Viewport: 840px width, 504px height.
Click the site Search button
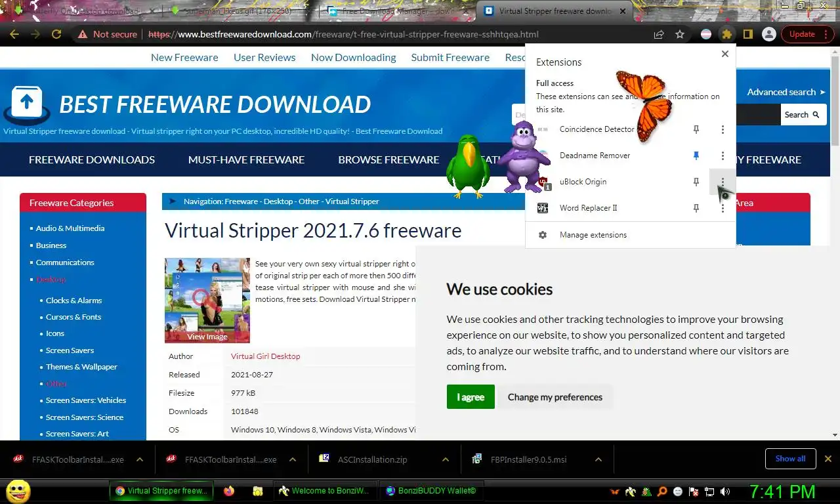802,115
